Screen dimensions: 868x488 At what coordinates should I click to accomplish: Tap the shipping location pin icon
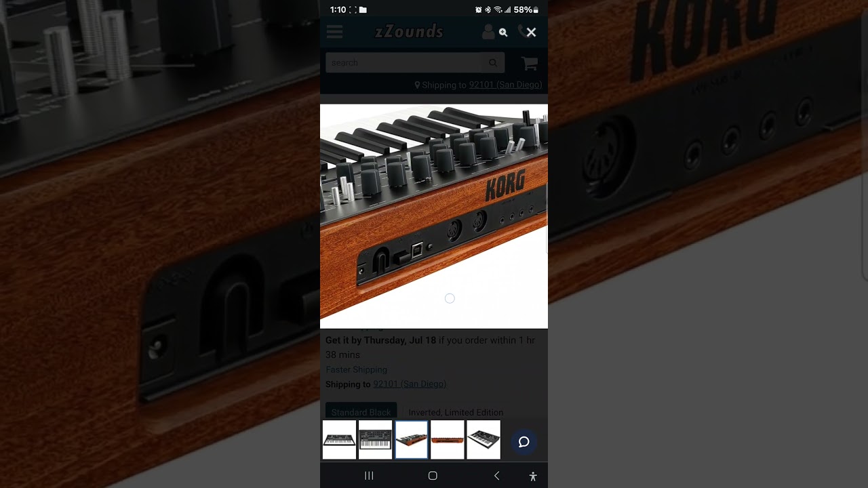pyautogui.click(x=417, y=85)
